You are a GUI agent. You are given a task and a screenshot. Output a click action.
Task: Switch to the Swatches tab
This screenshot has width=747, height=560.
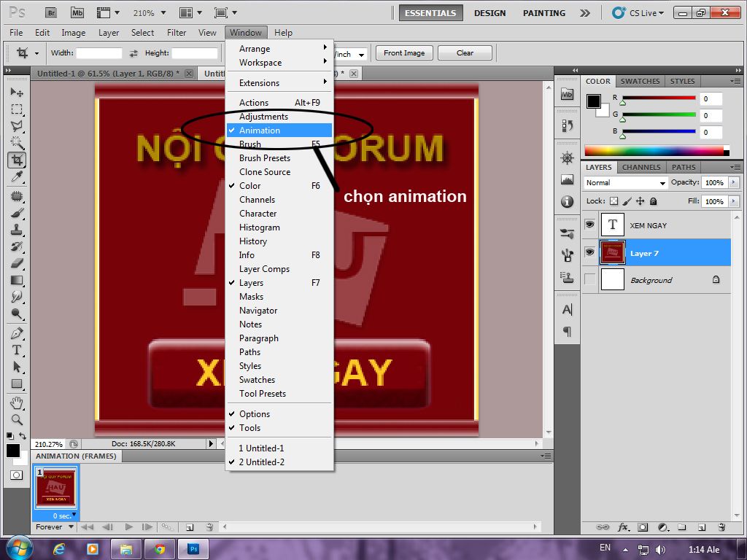click(x=640, y=81)
